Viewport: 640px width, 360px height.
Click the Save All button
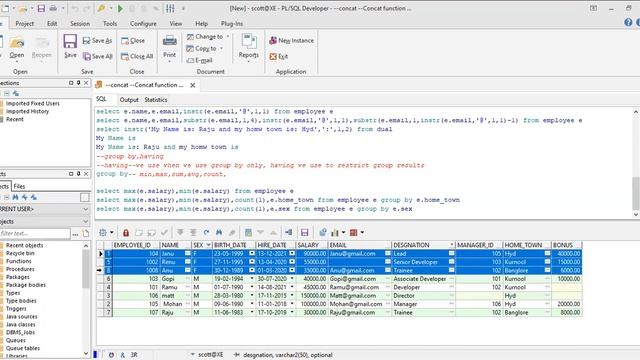click(98, 56)
